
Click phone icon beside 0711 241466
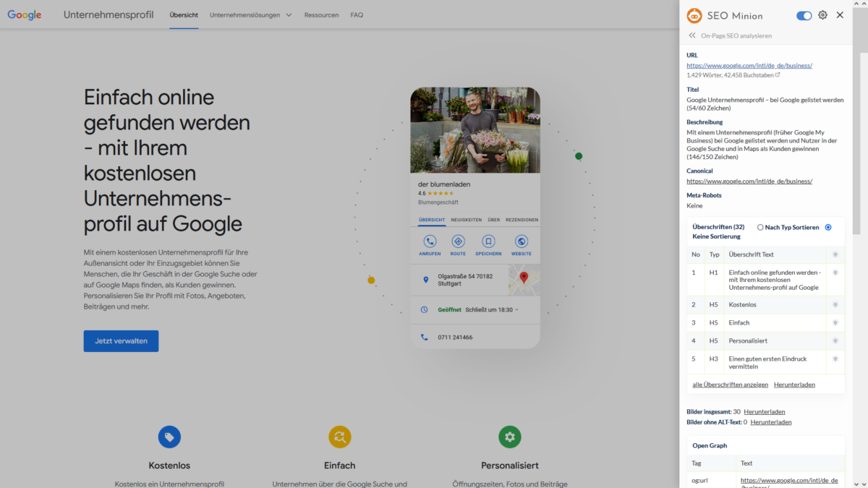[425, 337]
